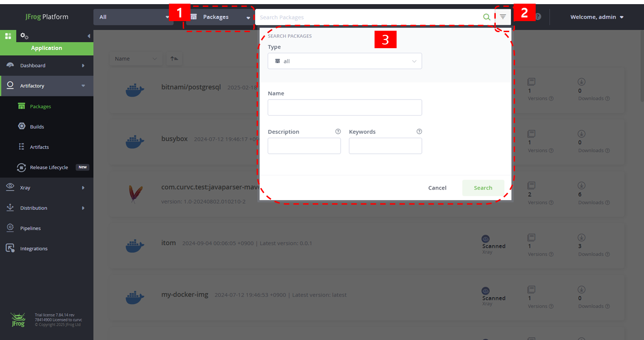The image size is (644, 340).
Task: Collapse the Artifactory menu
Action: (x=47, y=86)
